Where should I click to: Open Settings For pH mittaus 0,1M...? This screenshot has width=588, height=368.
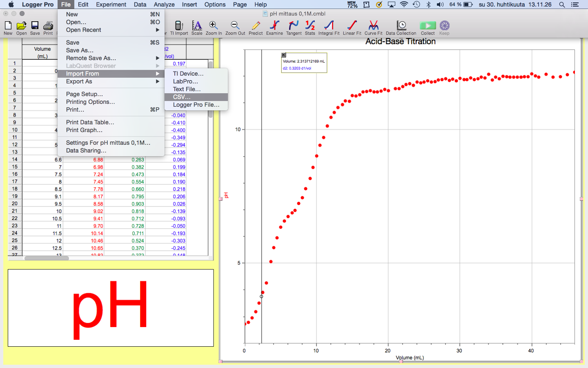click(111, 143)
